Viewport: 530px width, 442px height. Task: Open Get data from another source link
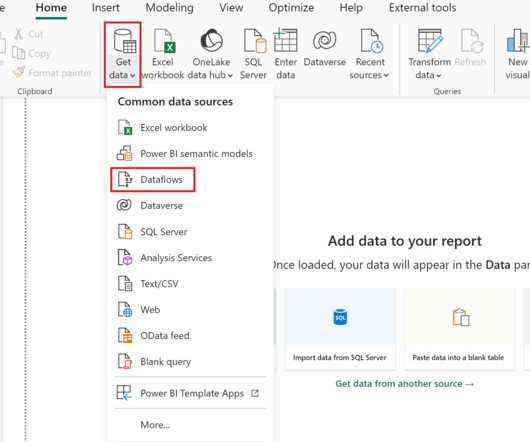click(405, 384)
